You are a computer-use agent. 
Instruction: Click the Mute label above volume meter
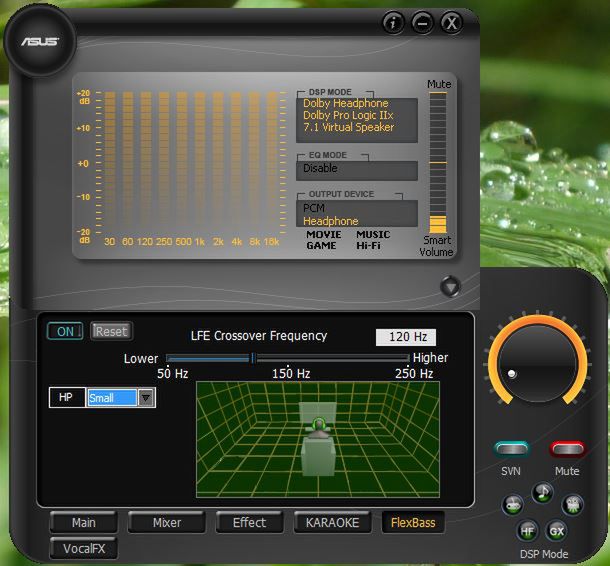[x=439, y=84]
